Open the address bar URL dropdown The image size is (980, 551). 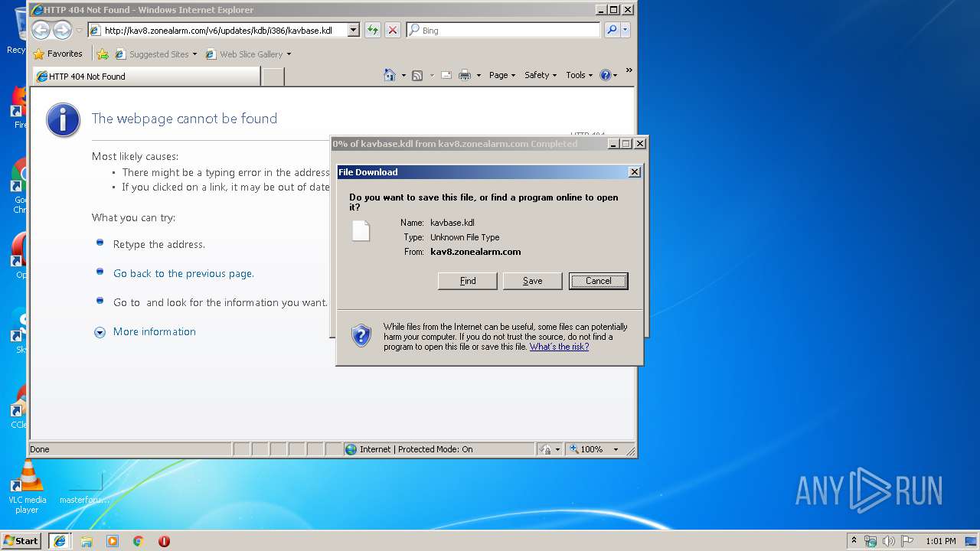[354, 30]
